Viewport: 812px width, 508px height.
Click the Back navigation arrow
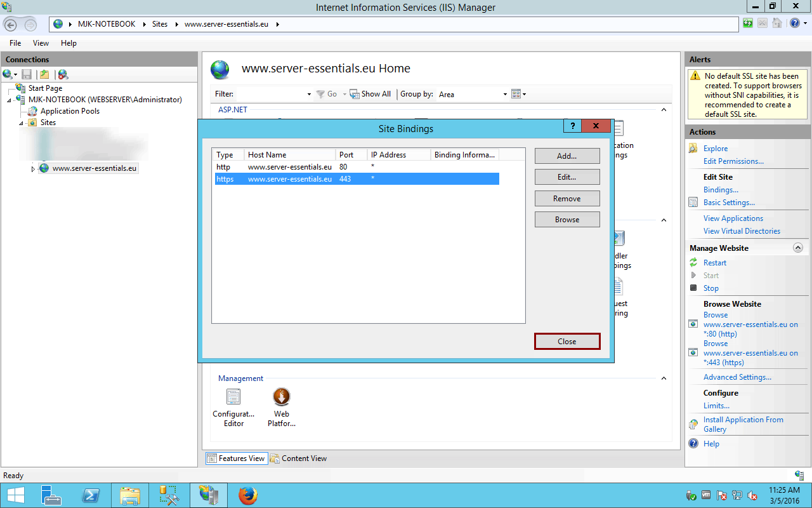coord(11,24)
